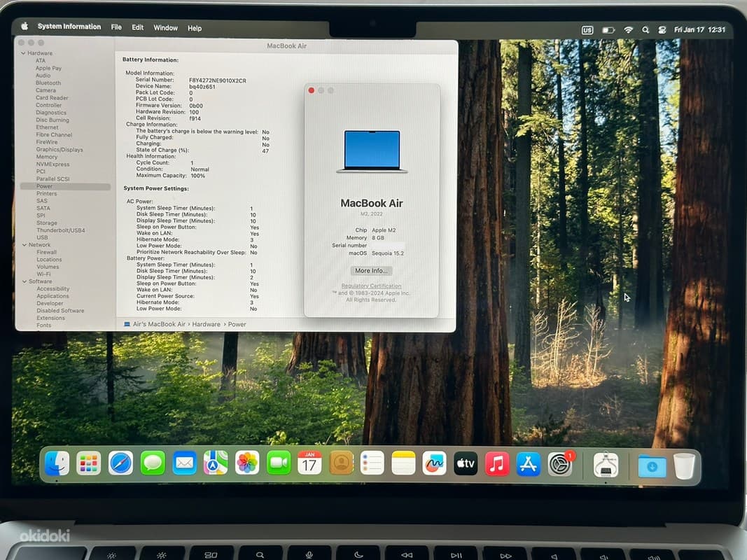Select Power in the sidebar
The image size is (747, 560).
click(x=65, y=186)
